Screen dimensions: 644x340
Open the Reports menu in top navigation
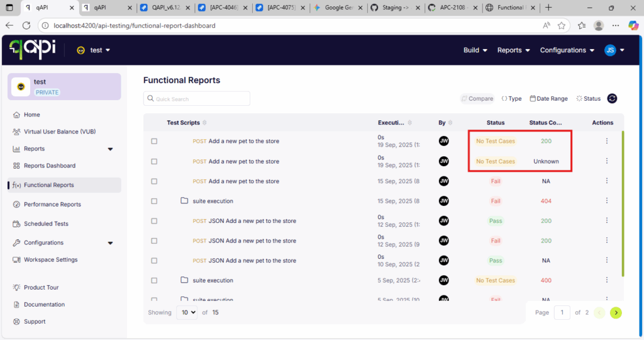tap(513, 50)
